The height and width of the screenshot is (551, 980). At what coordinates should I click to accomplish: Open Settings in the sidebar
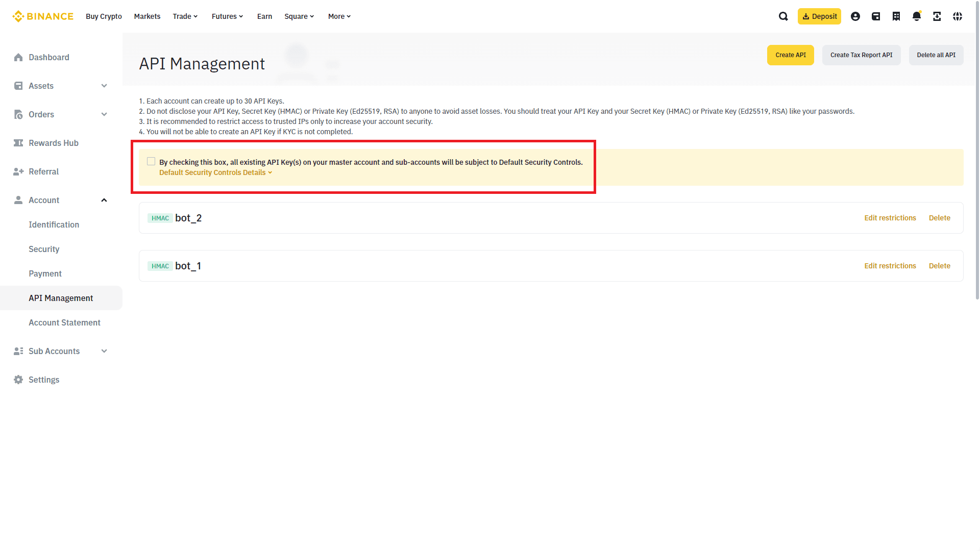44,380
